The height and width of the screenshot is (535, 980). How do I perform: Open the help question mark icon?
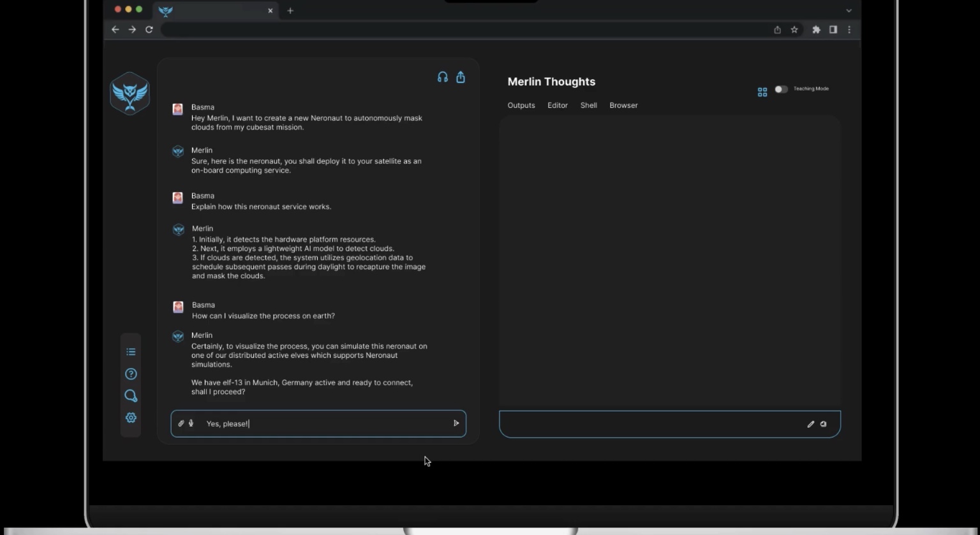[x=131, y=374]
